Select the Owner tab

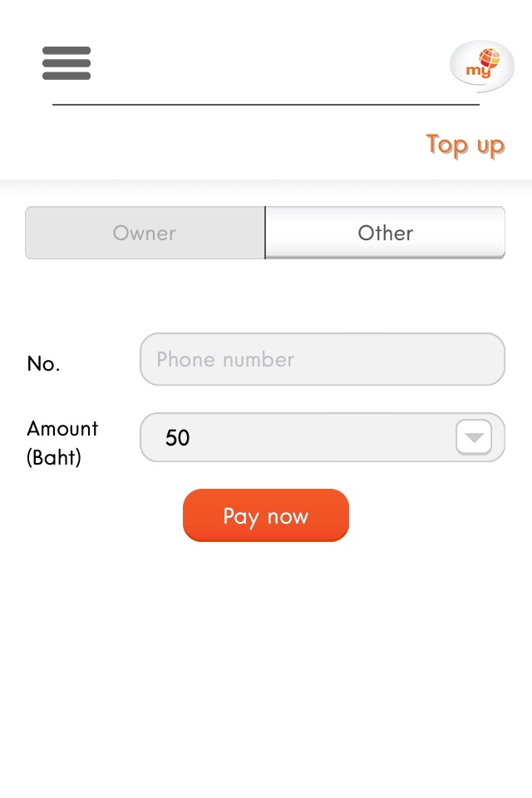(x=145, y=233)
